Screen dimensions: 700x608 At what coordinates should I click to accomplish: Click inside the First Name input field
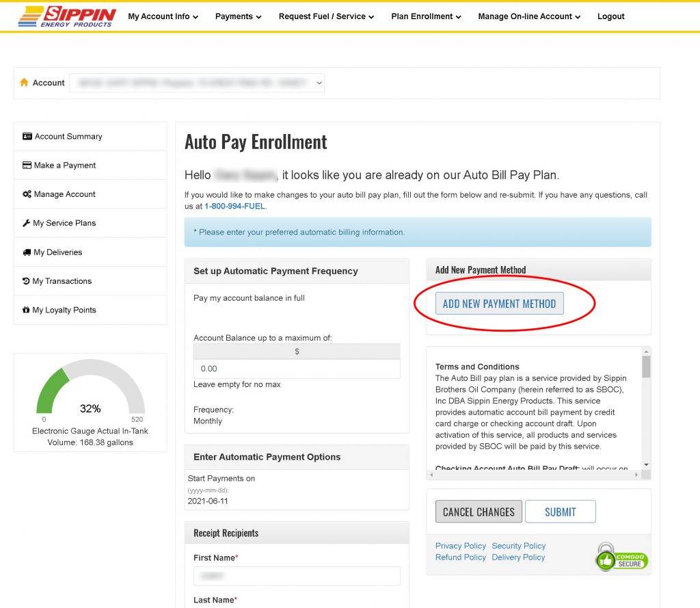[296, 575]
